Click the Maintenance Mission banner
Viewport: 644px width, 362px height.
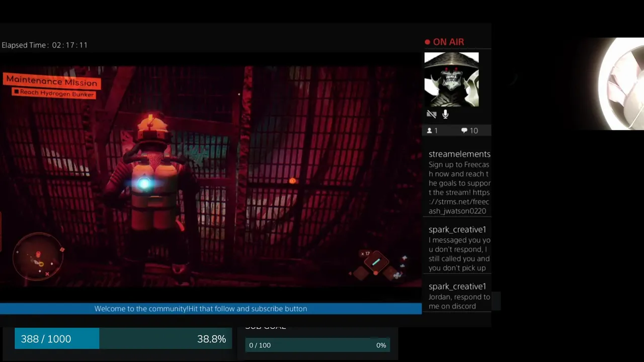(x=51, y=81)
